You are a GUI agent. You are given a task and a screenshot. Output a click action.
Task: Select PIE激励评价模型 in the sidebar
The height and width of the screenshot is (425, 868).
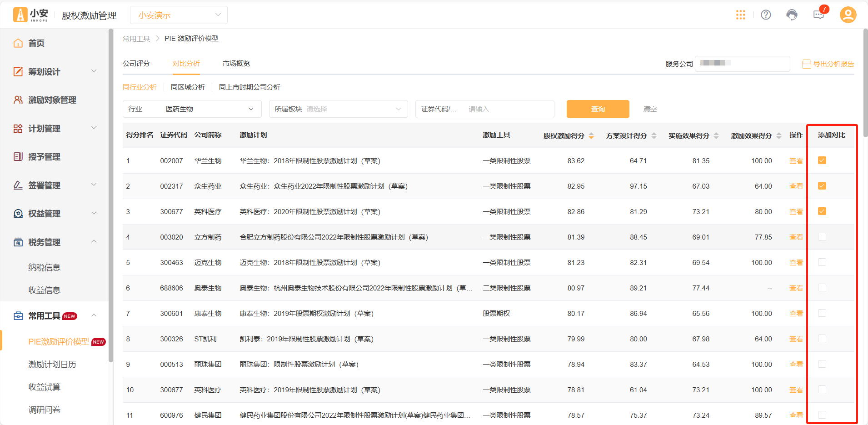pos(59,342)
